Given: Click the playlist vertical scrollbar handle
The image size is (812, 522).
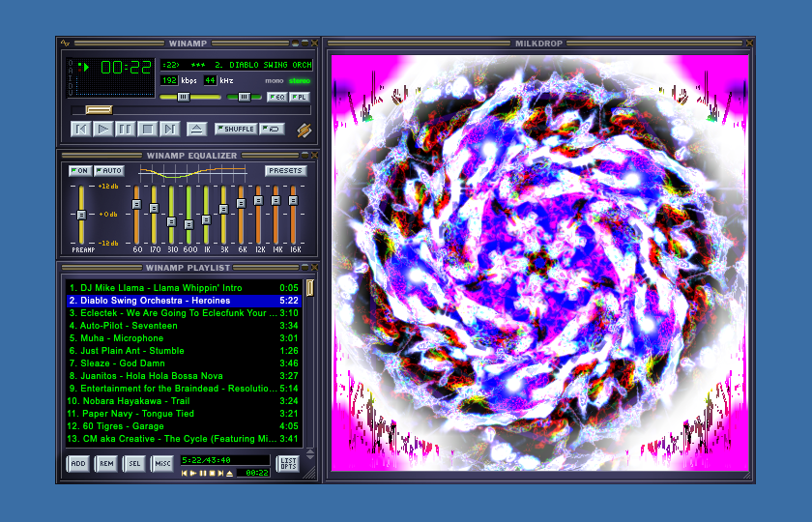Looking at the screenshot, I should (x=309, y=288).
